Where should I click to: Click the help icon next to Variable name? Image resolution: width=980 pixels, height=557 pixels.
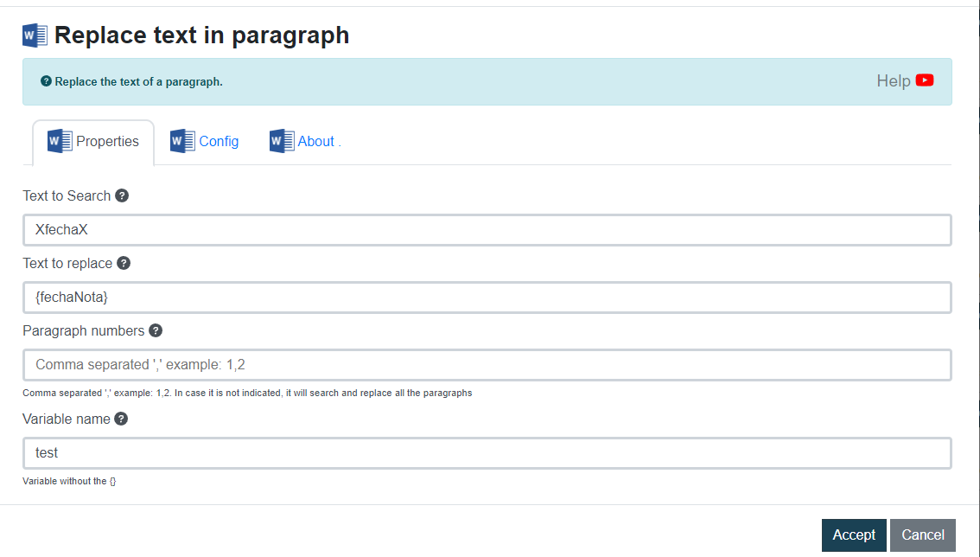(x=121, y=419)
